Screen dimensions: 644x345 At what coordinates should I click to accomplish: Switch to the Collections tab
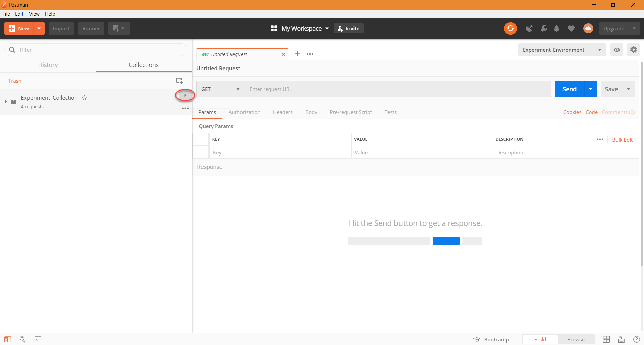144,65
